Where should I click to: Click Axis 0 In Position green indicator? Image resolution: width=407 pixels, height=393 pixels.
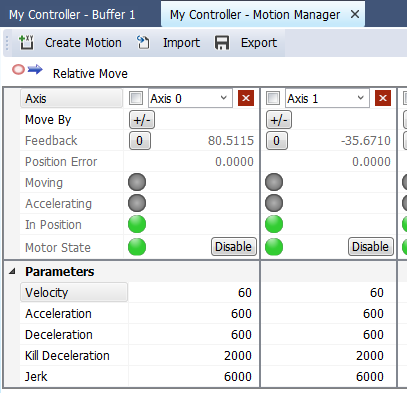click(137, 224)
